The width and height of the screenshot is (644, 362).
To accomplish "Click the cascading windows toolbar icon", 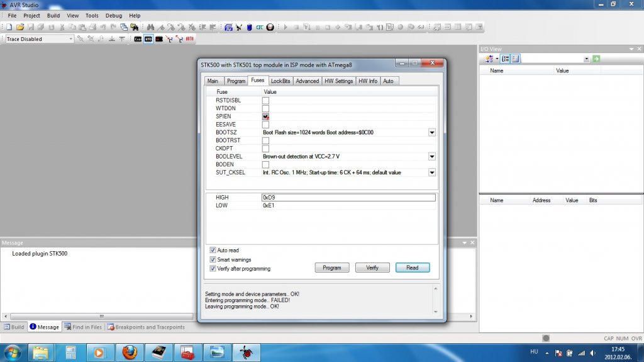I will pyautogui.click(x=124, y=27).
